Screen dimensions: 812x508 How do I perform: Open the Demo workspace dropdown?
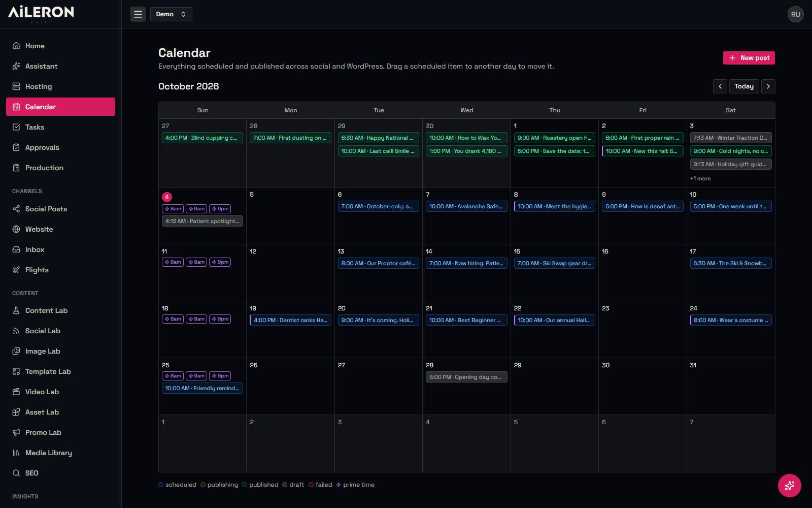pyautogui.click(x=171, y=14)
